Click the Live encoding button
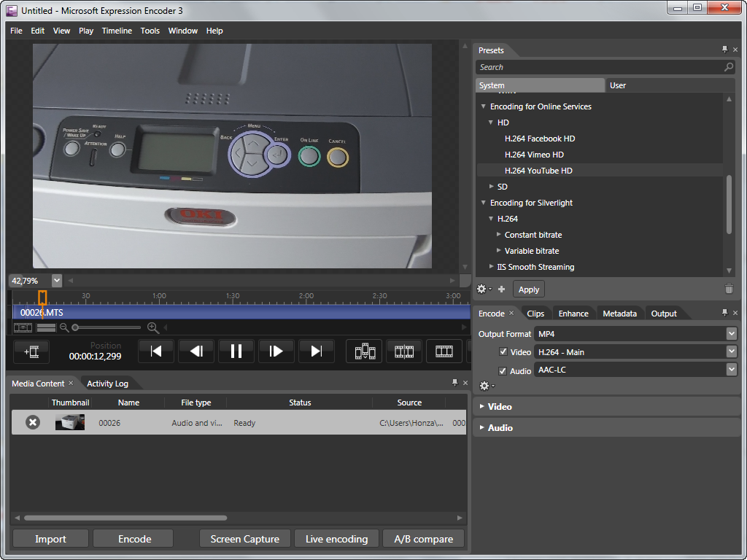Screen dimensions: 747x560 pos(336,539)
